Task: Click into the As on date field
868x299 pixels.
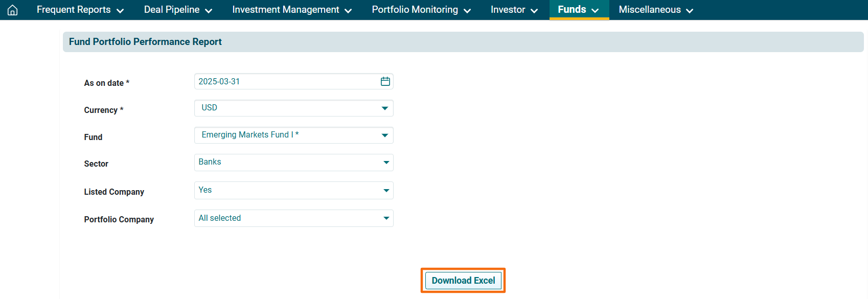Action: click(284, 81)
